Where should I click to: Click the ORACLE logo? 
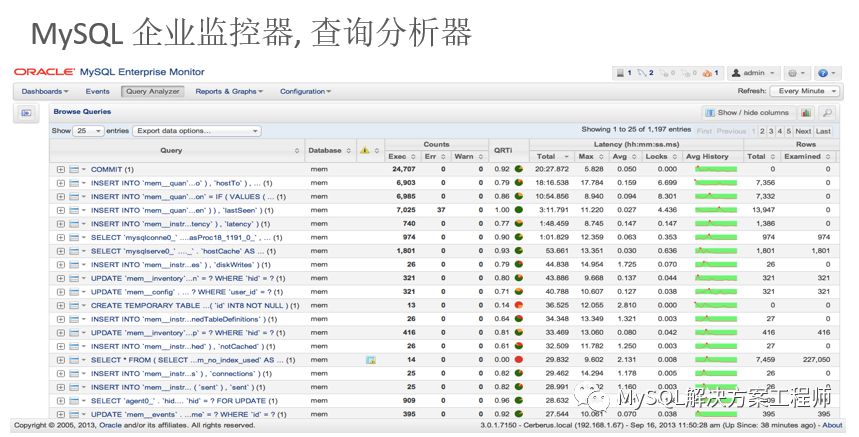click(44, 72)
